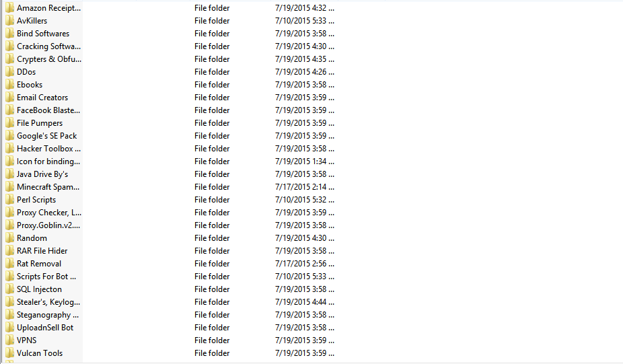This screenshot has width=623, height=364.
Task: Click the File folder type of Ebooks row
Action: coord(212,85)
